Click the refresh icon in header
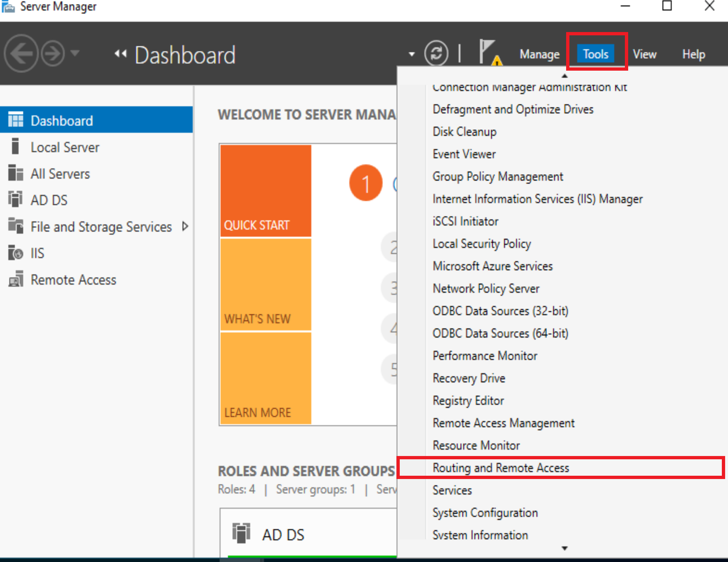The height and width of the screenshot is (562, 728). [436, 53]
